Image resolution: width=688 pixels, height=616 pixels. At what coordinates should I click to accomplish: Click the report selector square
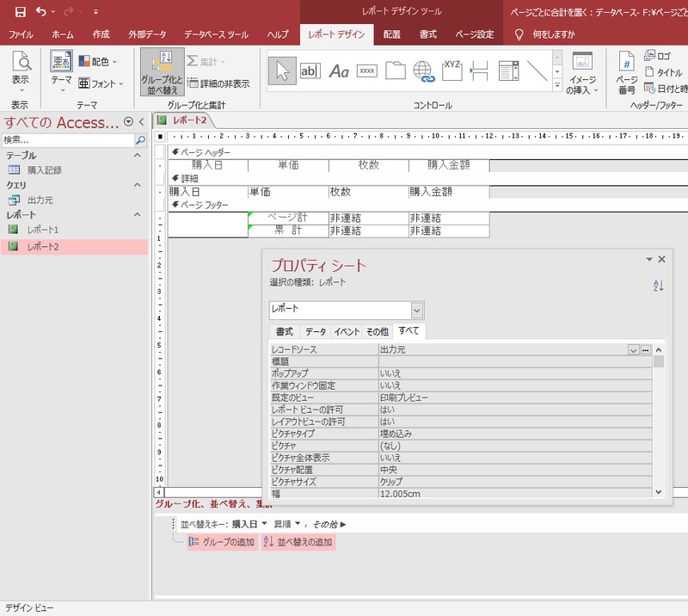click(x=160, y=137)
